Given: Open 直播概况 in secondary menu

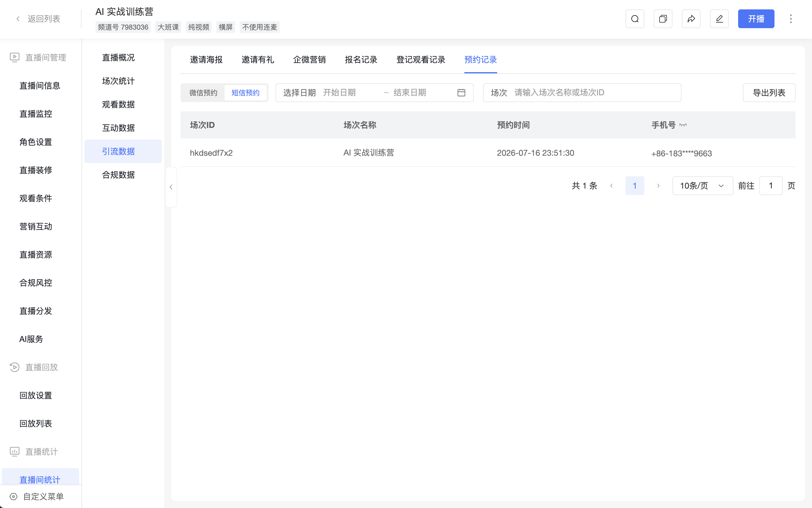Looking at the screenshot, I should tap(123, 57).
